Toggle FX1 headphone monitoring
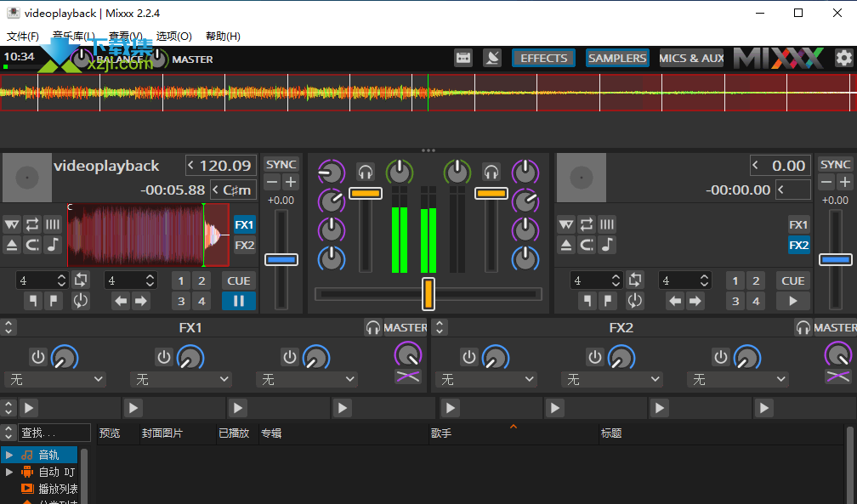Screen dimensions: 857x504 (x=372, y=327)
